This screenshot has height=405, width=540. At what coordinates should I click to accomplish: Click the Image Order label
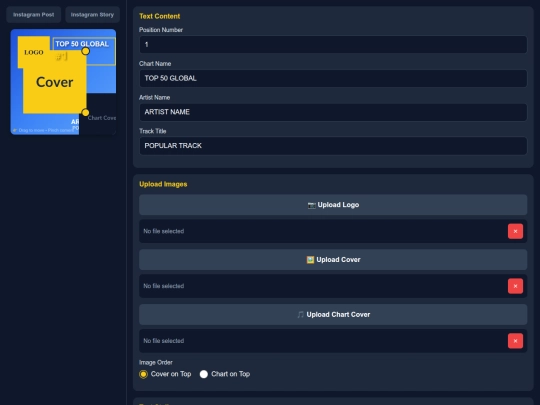156,362
